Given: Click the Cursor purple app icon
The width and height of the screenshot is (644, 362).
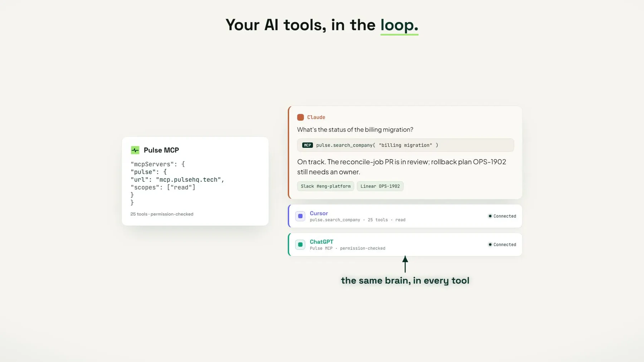Looking at the screenshot, I should 300,216.
